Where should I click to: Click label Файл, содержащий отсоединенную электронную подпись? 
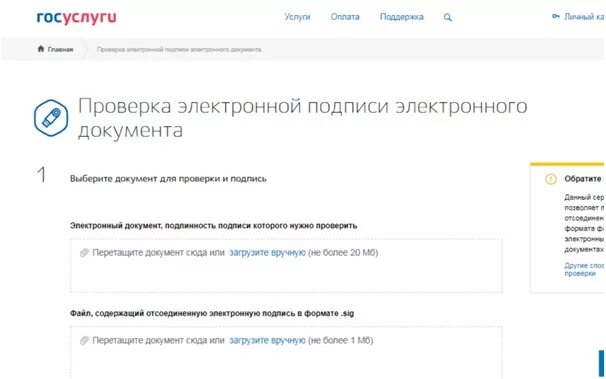[x=212, y=313]
